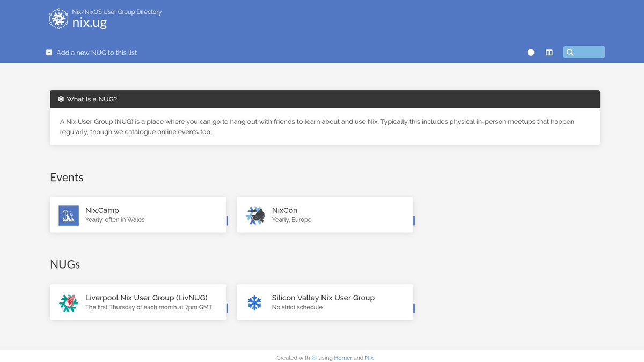Click 'Yearly, often in Wales' text
The image size is (644, 362).
pyautogui.click(x=115, y=220)
